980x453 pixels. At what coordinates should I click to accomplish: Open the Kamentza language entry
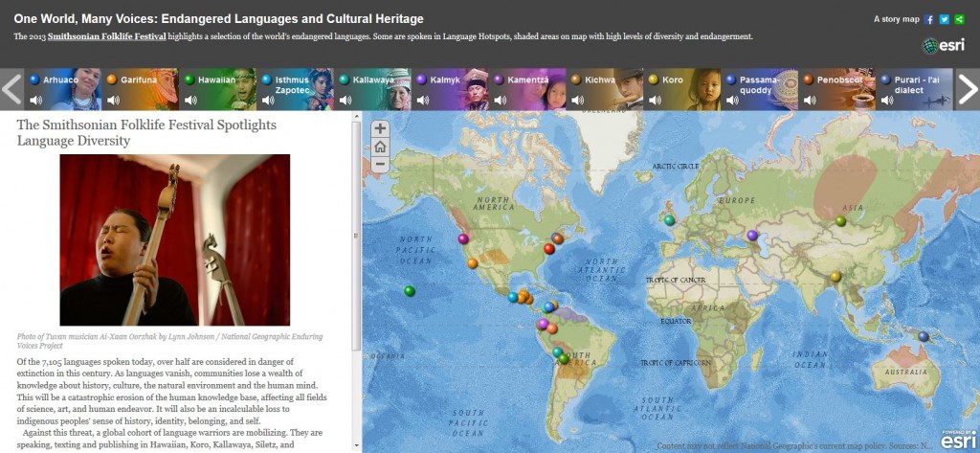click(527, 89)
